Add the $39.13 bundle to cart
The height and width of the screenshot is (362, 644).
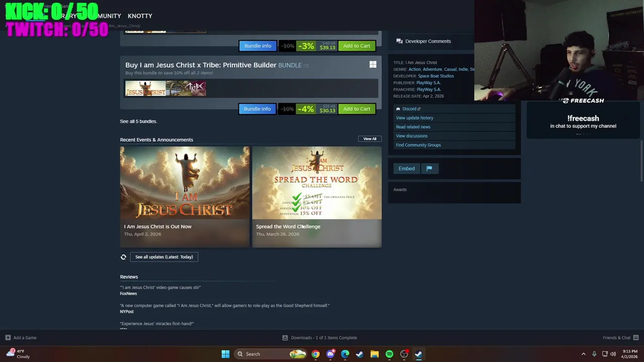(357, 46)
